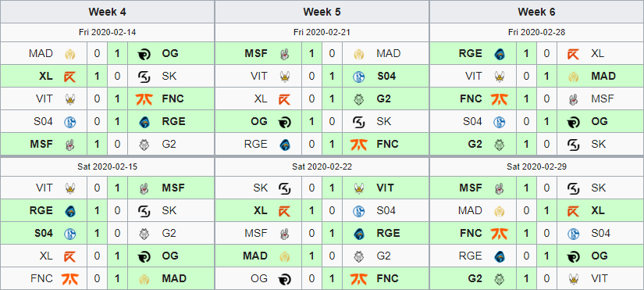Open the MAD link in the FNC vs MAD Week 4 Saturday match
This screenshot has height=290, width=644.
(174, 278)
